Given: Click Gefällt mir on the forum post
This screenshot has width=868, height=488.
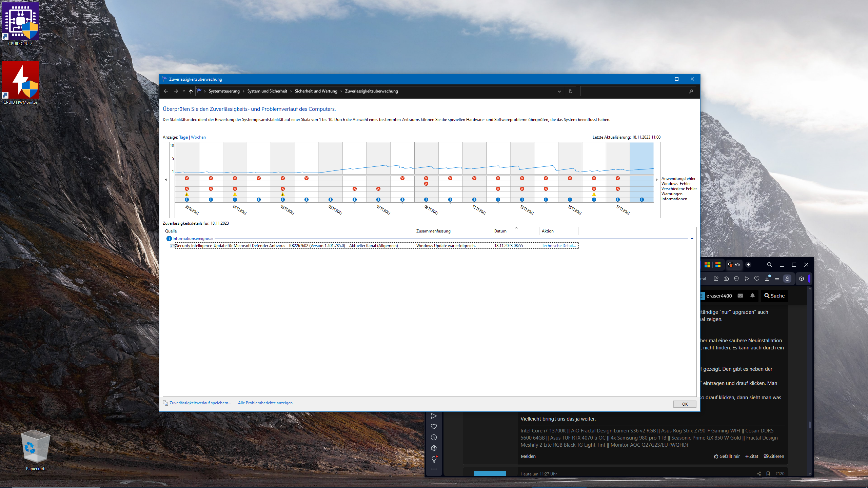Looking at the screenshot, I should [x=727, y=456].
